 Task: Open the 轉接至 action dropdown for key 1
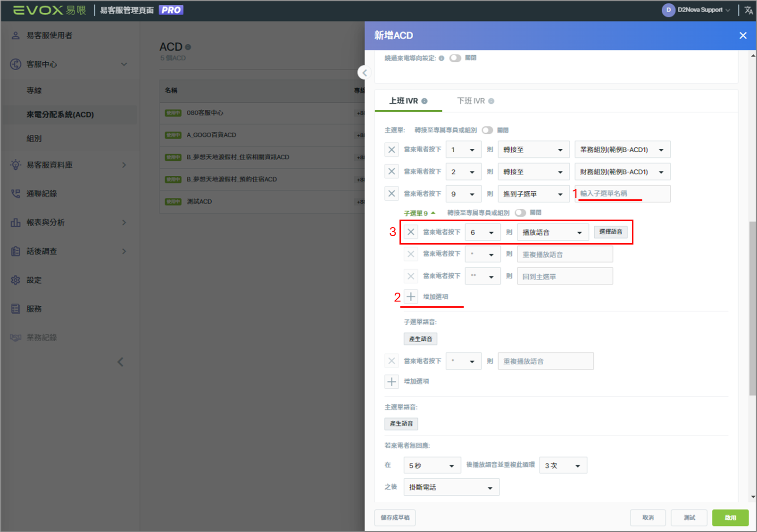click(x=534, y=149)
